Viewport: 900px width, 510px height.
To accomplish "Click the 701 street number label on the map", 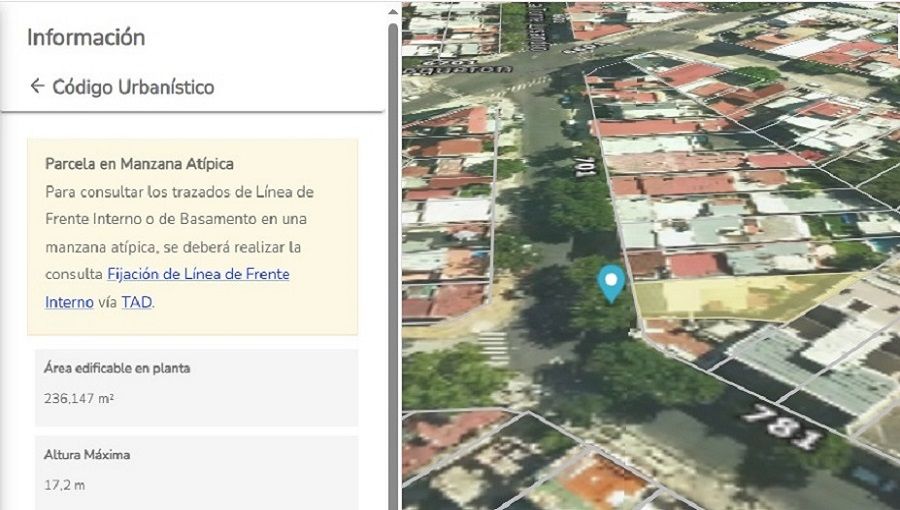I will (x=580, y=165).
